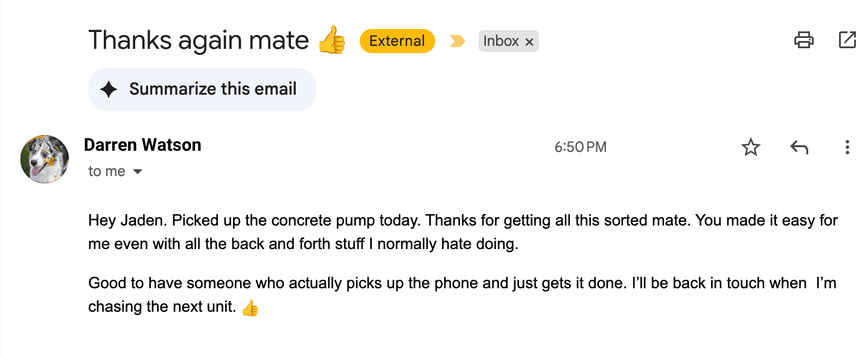Print this email using the printer icon
Viewport: 868px width, 357px height.
803,40
